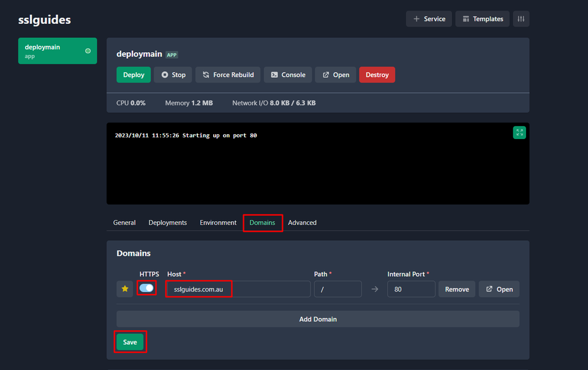Save the domain settings
The width and height of the screenshot is (588, 370).
[x=130, y=342]
